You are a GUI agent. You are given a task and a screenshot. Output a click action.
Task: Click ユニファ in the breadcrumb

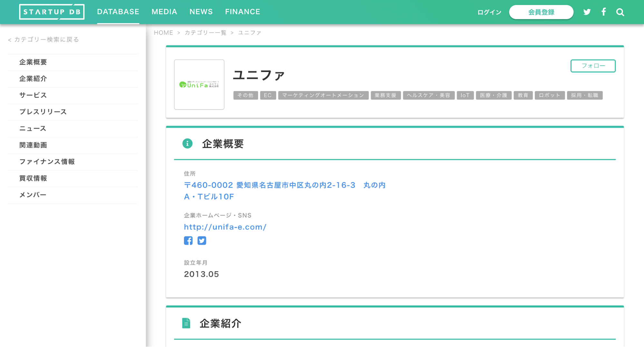coord(250,33)
